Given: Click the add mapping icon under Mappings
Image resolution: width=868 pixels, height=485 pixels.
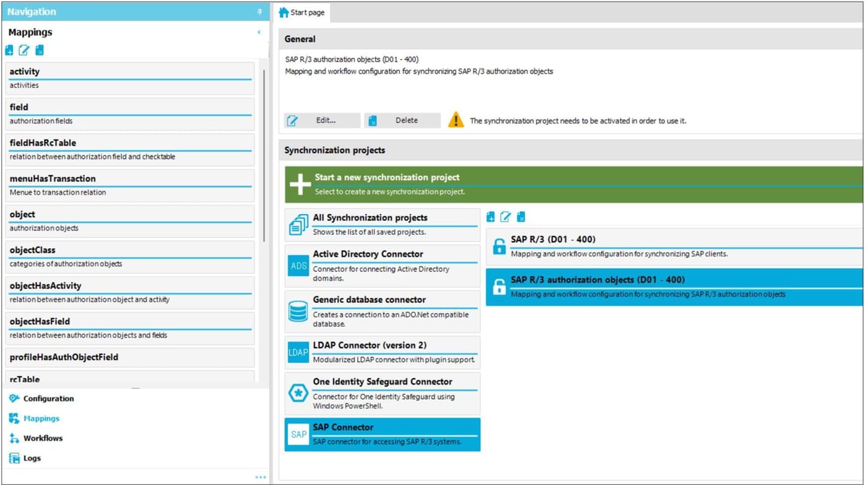Looking at the screenshot, I should [x=8, y=50].
